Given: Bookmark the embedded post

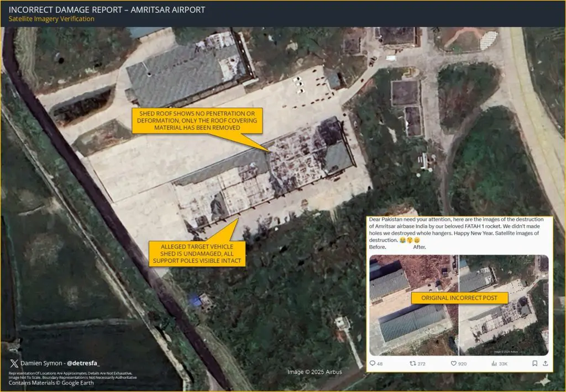Looking at the screenshot, I should tap(534, 363).
